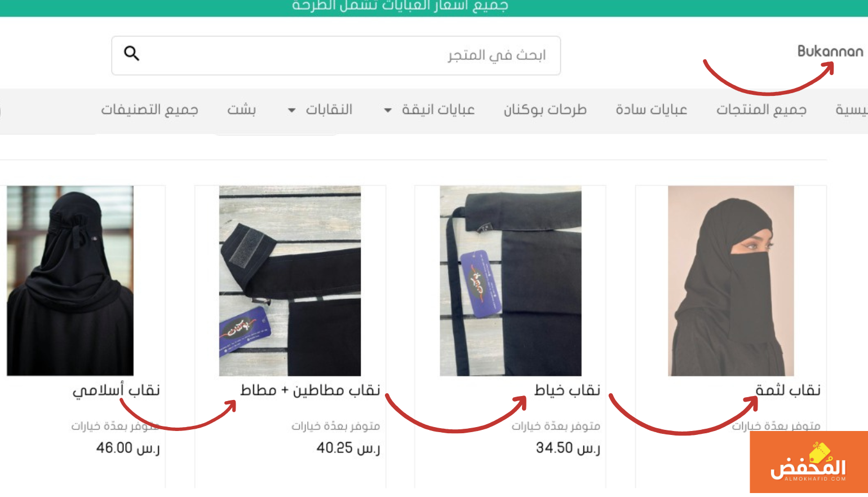Open the Bukannan store logo

click(x=830, y=51)
